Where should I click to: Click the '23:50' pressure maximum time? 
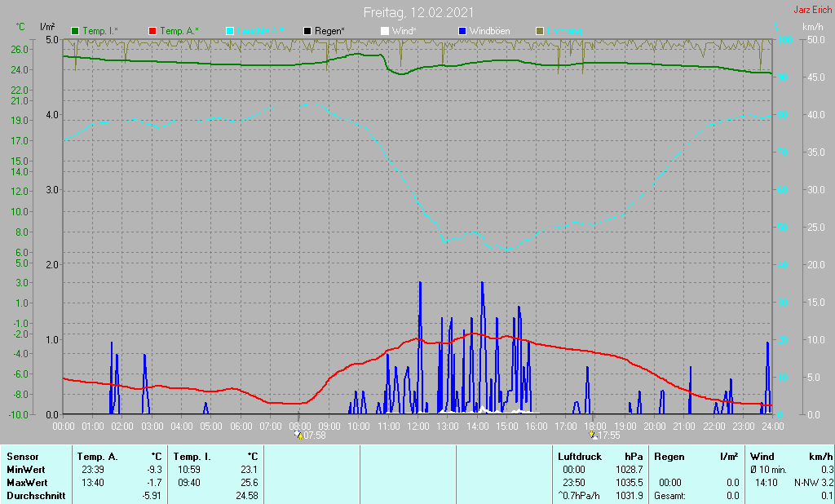point(574,483)
